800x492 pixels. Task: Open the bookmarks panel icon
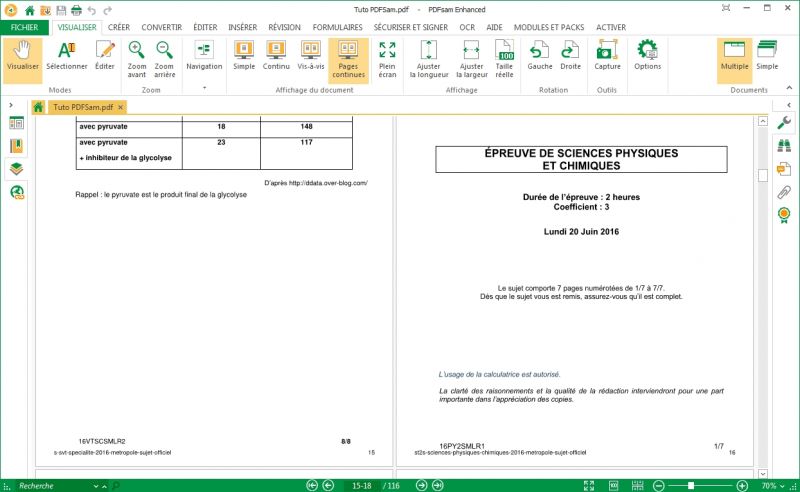(16, 146)
